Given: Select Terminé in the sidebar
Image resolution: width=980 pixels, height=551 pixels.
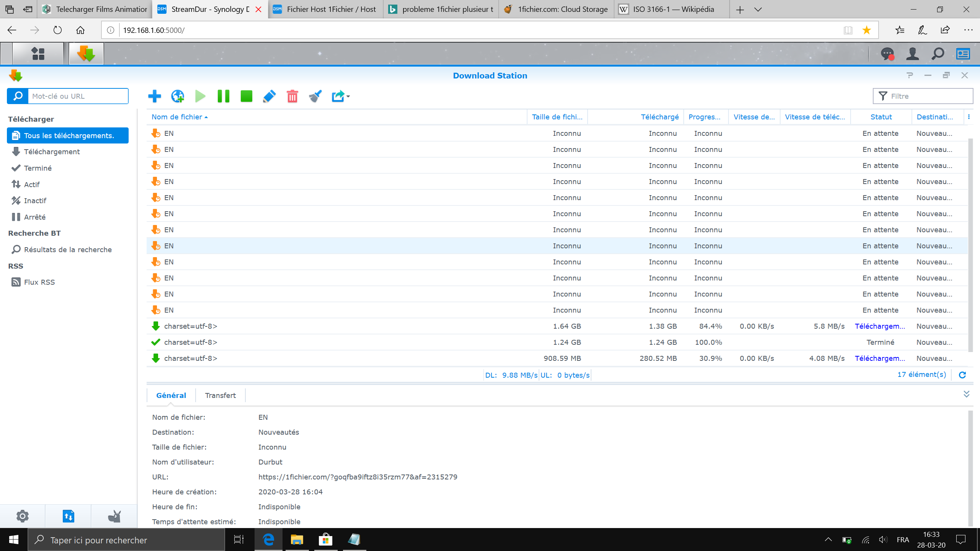Looking at the screenshot, I should click(x=38, y=168).
